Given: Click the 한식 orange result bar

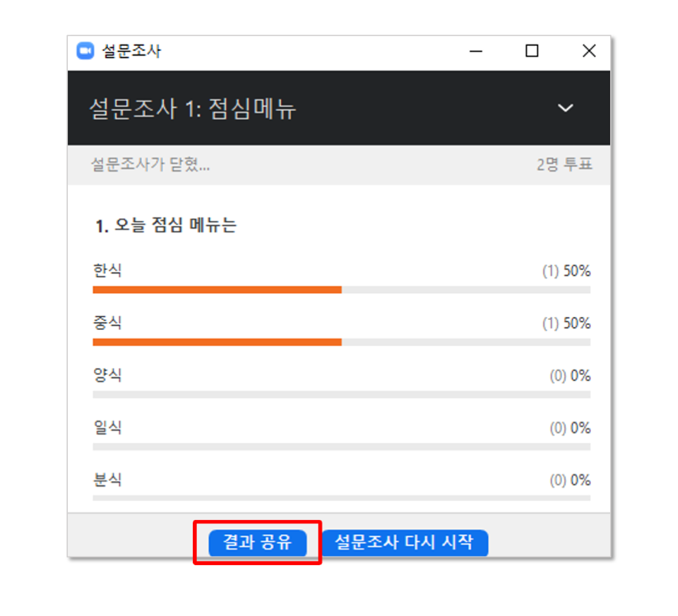Looking at the screenshot, I should click(217, 290).
